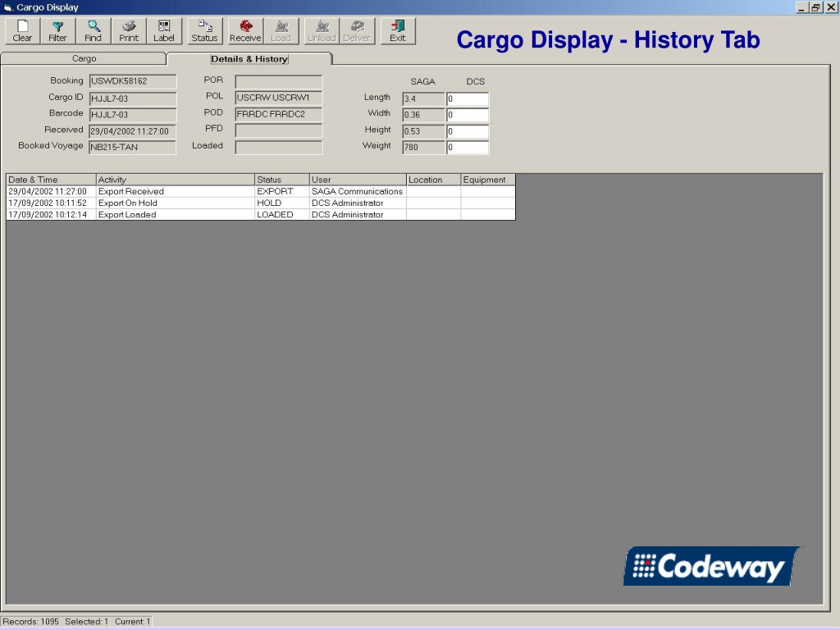The height and width of the screenshot is (630, 840).
Task: Click the SAGA Length field 3.4
Action: (424, 98)
